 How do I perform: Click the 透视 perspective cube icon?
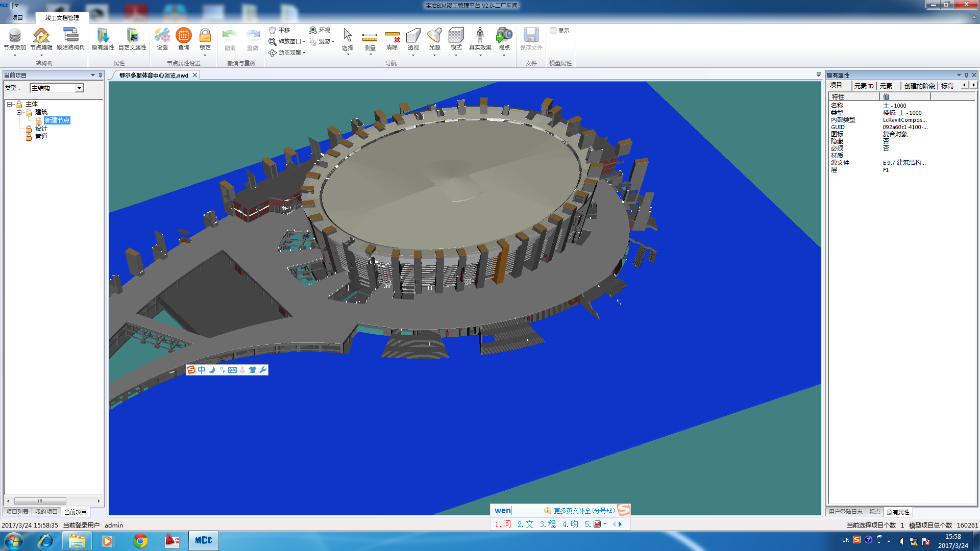(413, 35)
